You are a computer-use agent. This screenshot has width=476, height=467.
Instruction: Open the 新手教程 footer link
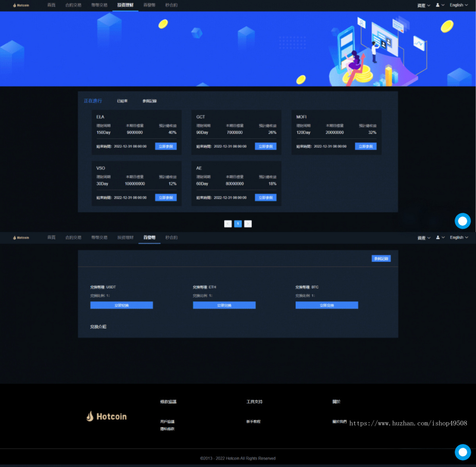click(x=253, y=422)
